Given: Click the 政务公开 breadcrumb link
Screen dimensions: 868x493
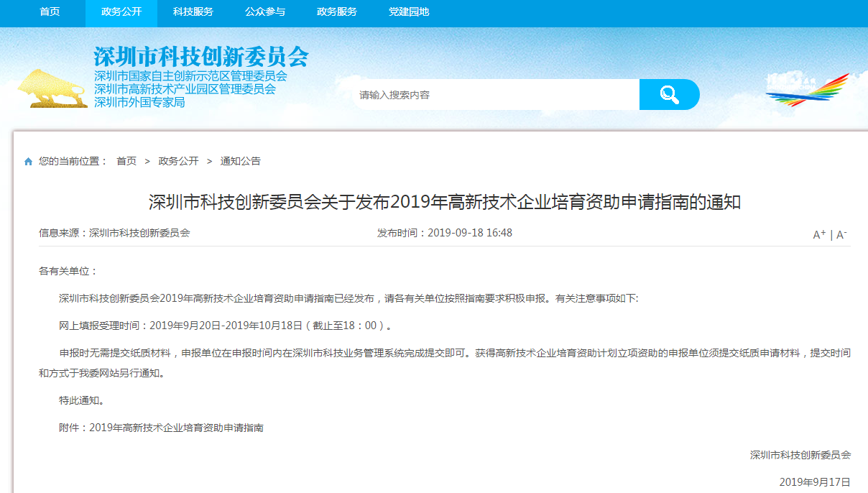Looking at the screenshot, I should pos(178,162).
